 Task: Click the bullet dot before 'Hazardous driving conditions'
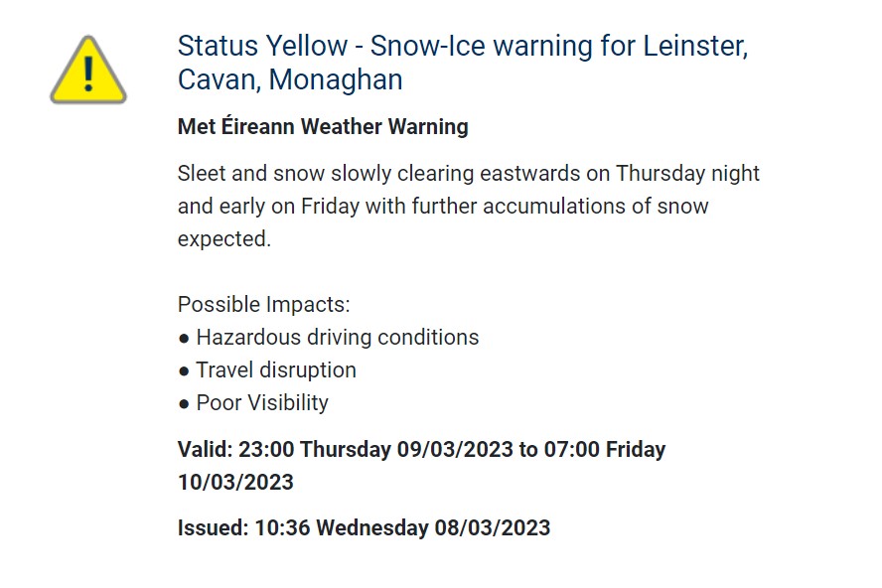(x=184, y=339)
